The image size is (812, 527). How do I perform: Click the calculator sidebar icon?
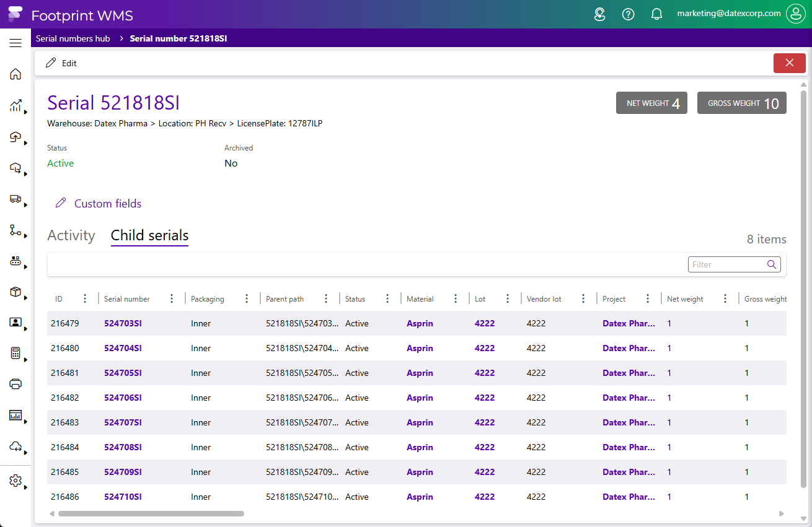pos(15,353)
